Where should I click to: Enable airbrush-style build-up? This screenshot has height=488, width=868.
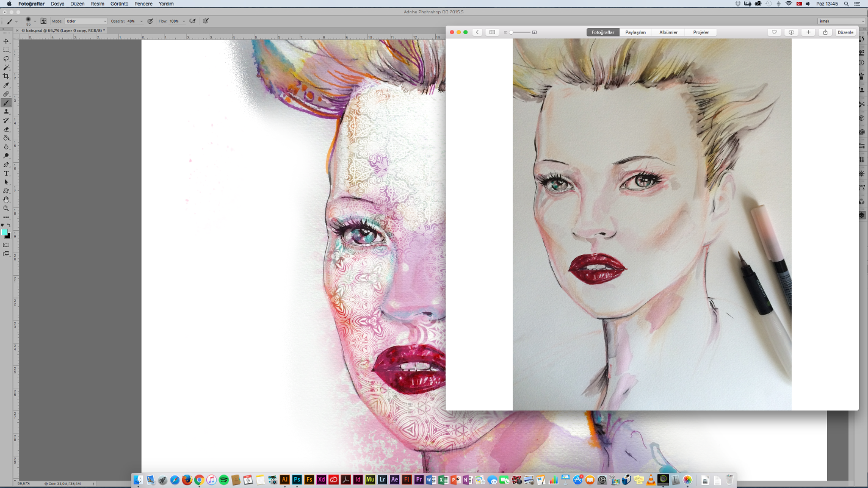click(192, 21)
